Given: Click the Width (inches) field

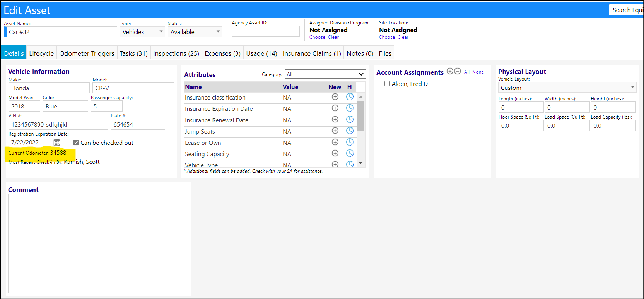Looking at the screenshot, I should click(567, 107).
